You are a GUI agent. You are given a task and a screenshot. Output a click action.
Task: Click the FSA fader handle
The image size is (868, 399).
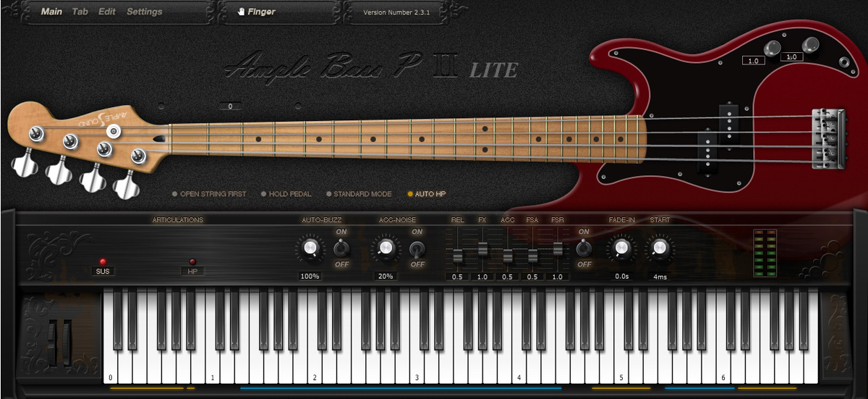click(533, 256)
